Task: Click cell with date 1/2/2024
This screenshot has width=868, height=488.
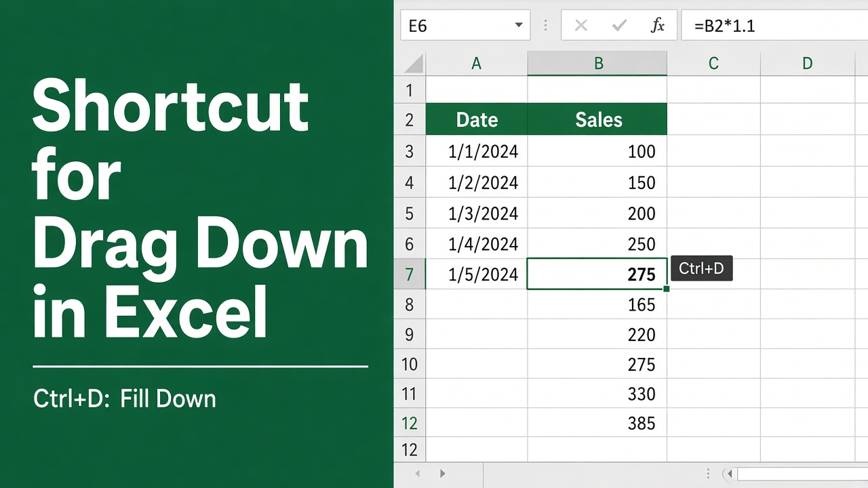Action: [x=477, y=182]
